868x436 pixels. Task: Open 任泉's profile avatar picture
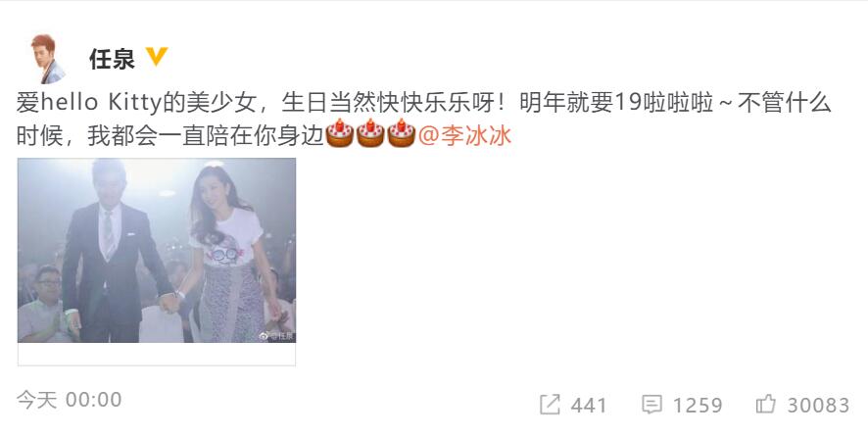pyautogui.click(x=48, y=59)
